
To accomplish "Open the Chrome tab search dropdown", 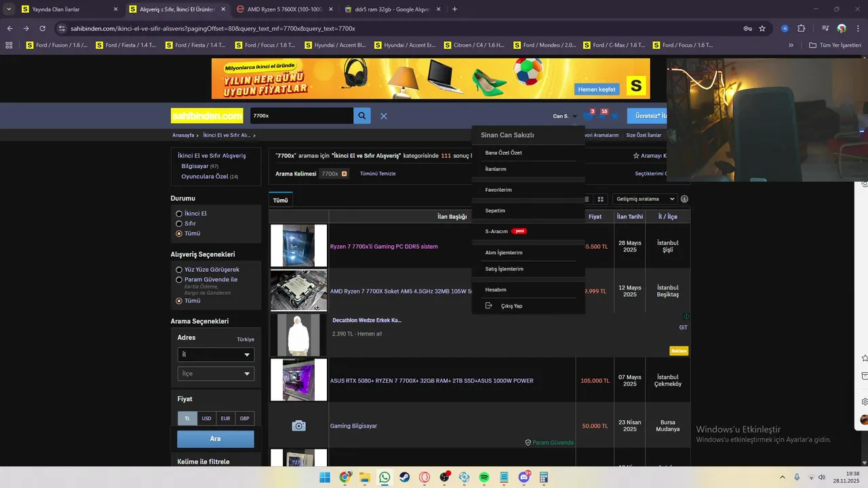I will point(9,9).
